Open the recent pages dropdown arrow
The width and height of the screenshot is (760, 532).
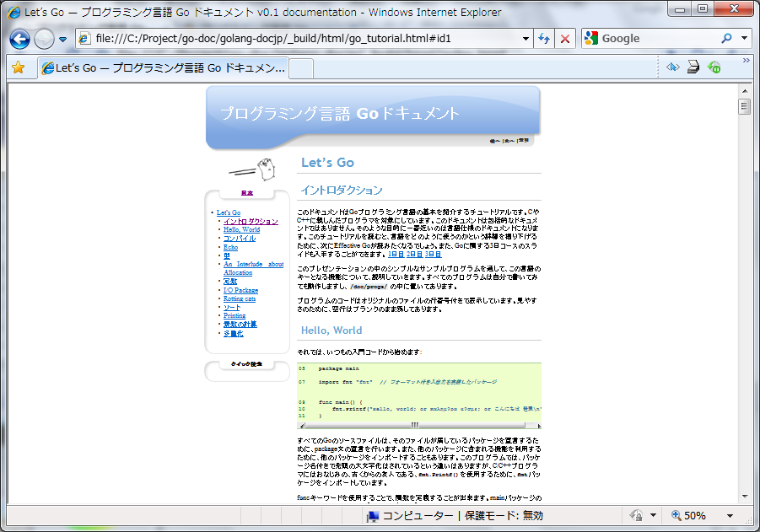coord(63,40)
